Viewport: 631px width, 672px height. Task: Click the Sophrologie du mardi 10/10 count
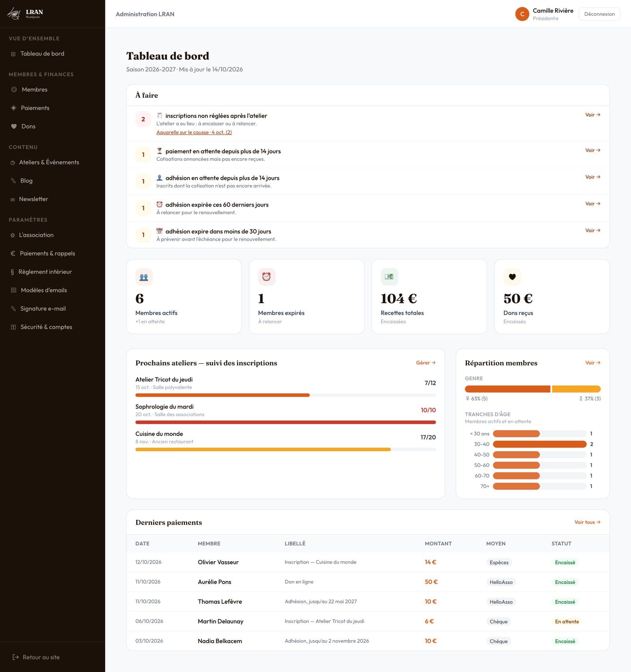coord(428,410)
